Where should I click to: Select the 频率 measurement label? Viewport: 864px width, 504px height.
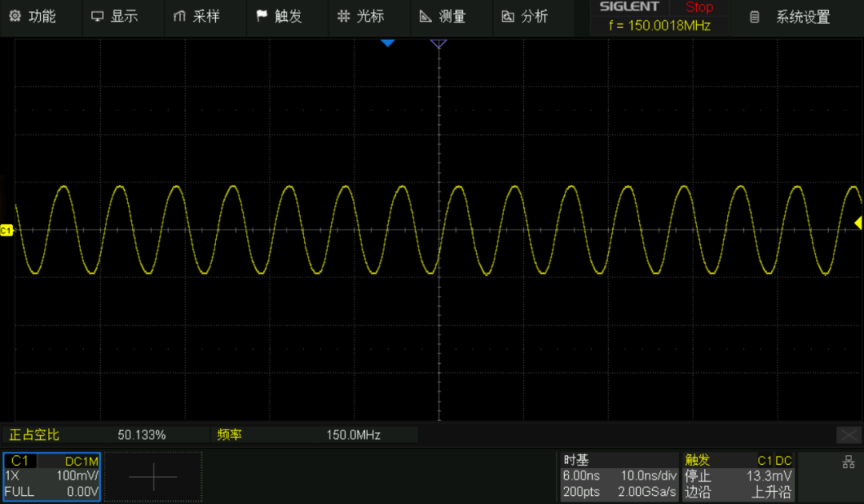[230, 434]
